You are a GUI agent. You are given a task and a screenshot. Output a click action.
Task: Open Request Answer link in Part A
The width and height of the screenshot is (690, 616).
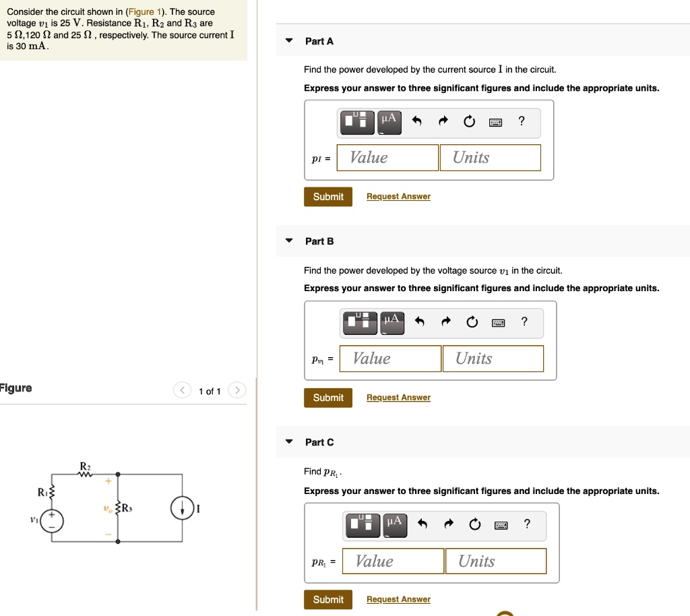(x=398, y=196)
